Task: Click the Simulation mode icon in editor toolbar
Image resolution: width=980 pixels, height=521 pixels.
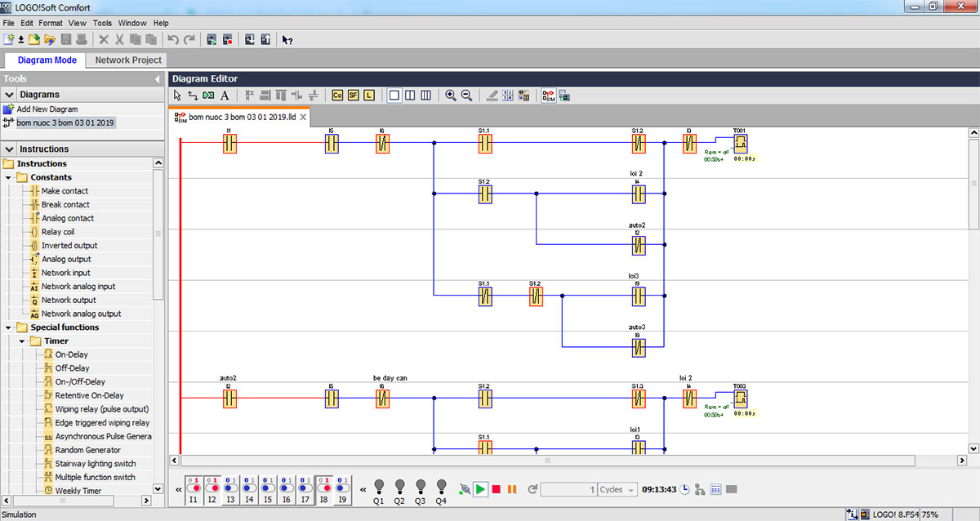Action: [549, 96]
